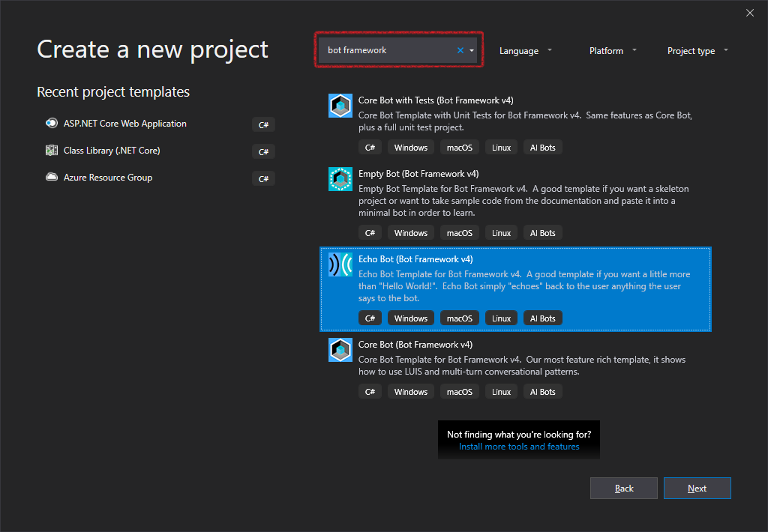Click Linux tag under Echo Bot

point(501,318)
